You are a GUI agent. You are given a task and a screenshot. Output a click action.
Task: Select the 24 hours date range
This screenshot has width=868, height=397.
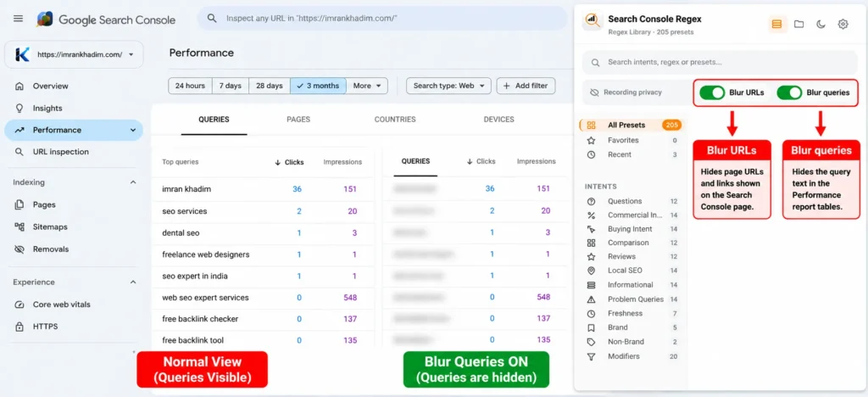[190, 86]
